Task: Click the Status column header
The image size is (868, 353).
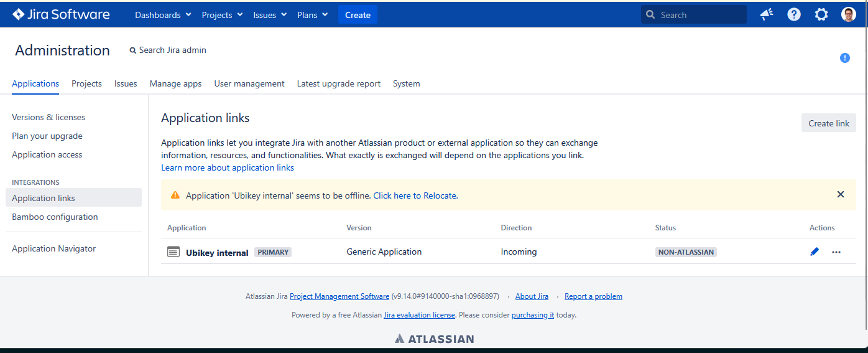Action: point(665,228)
